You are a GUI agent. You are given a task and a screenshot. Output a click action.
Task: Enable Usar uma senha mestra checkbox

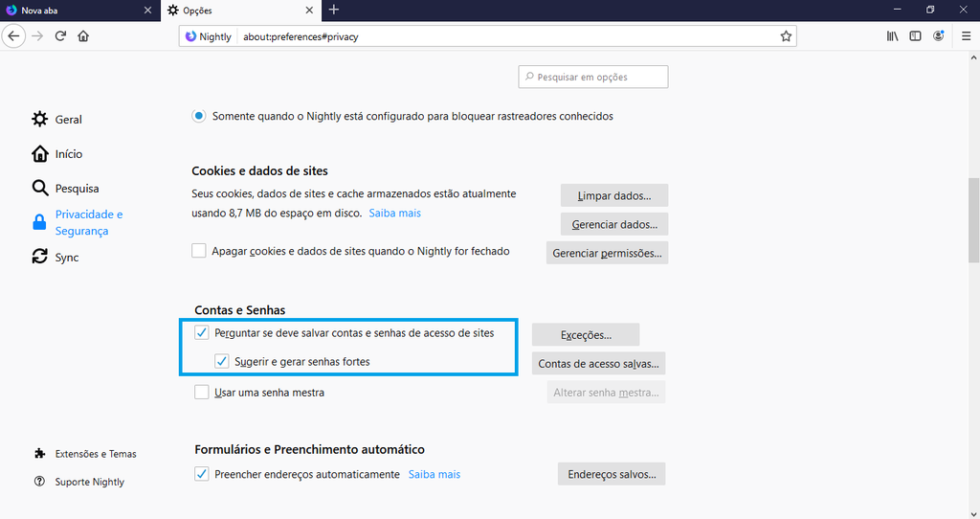201,392
